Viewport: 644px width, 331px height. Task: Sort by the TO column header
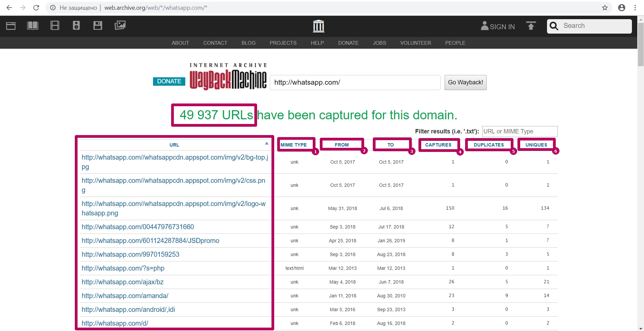(x=391, y=145)
